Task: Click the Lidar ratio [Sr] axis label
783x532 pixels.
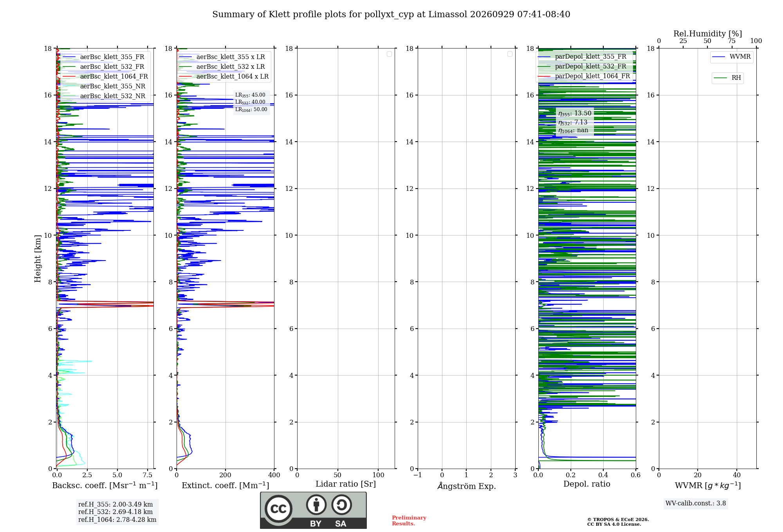Action: pyautogui.click(x=346, y=484)
